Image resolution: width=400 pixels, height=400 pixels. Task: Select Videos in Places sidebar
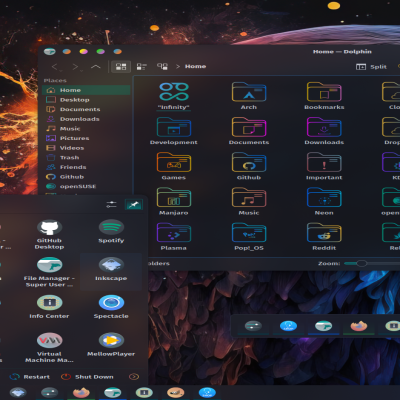86,148
